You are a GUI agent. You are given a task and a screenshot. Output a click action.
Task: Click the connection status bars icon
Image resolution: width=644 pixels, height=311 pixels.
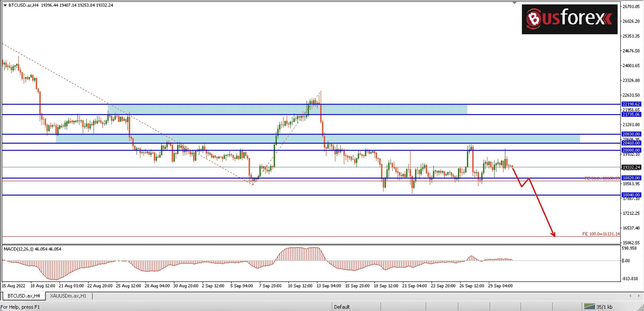pyautogui.click(x=589, y=306)
